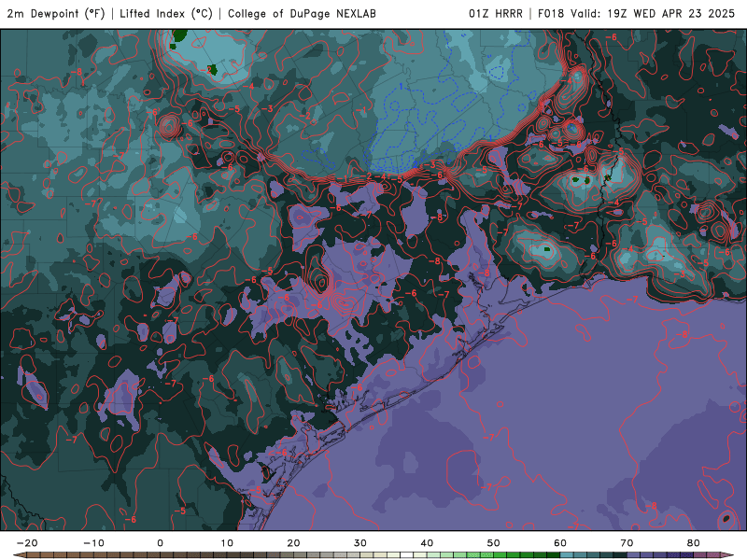
Task: Click the 0 label on the color scale
Action: tap(160, 543)
